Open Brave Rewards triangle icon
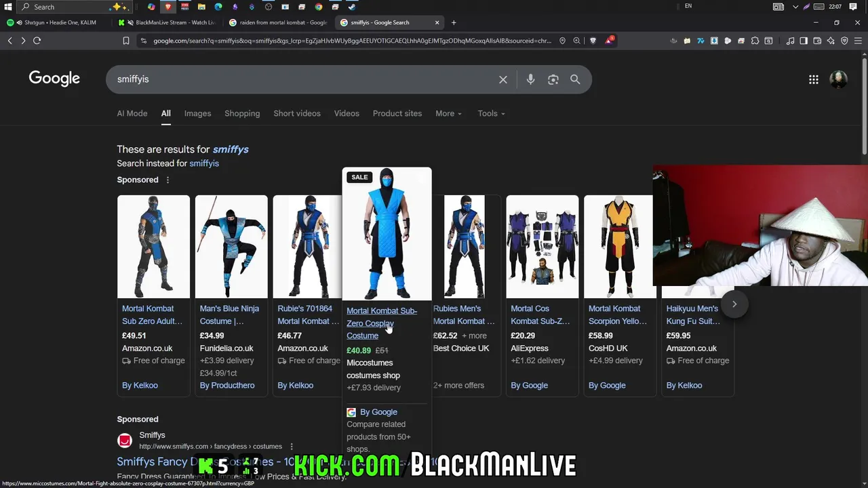 point(610,41)
